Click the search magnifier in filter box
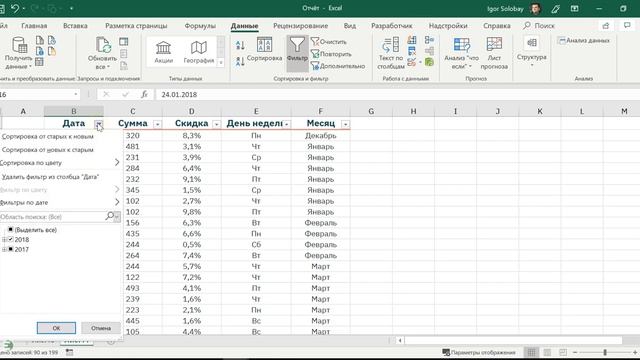640x360 pixels. tap(109, 216)
